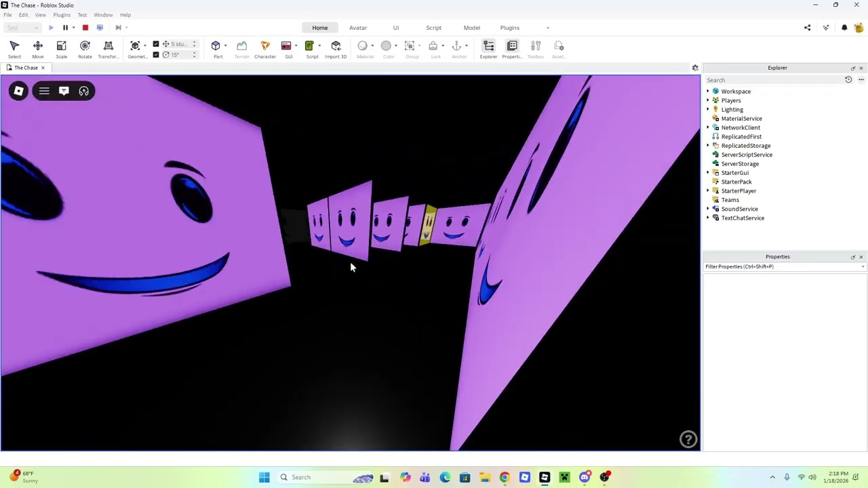Screen dimensions: 868x488
Task: Insert a new Part
Action: point(217,49)
